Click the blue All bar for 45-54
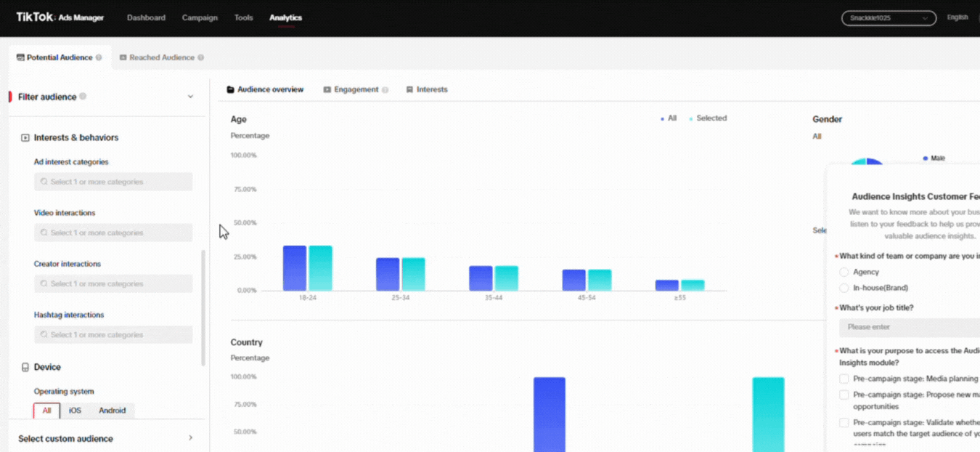980x452 pixels. click(x=573, y=280)
